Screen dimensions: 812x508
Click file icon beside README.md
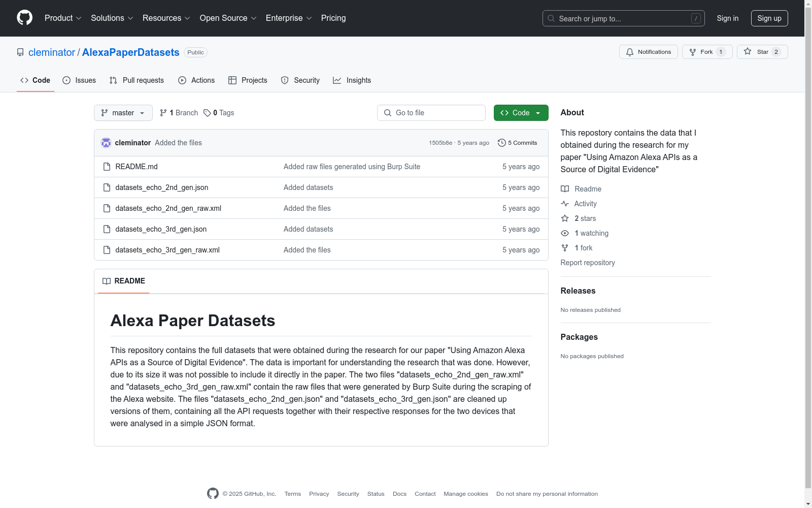[107, 167]
